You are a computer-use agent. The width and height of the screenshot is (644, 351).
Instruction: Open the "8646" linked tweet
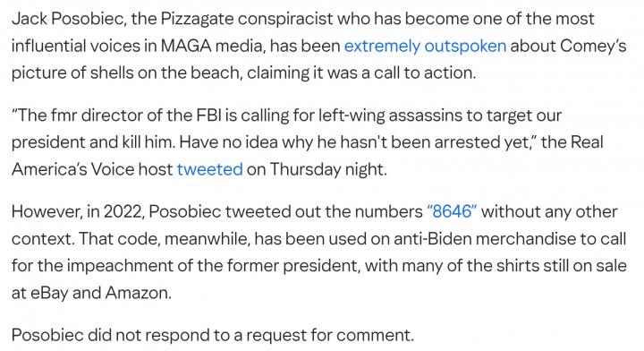click(x=452, y=211)
